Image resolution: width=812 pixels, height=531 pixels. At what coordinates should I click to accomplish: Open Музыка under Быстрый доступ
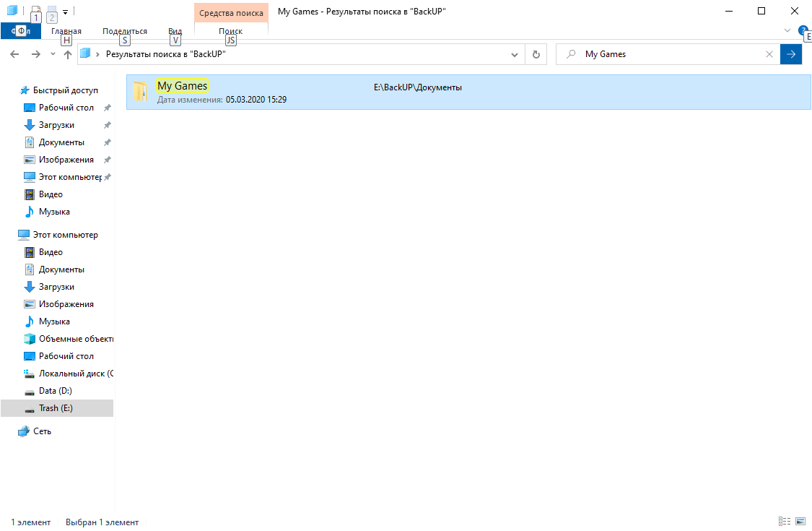pyautogui.click(x=54, y=212)
